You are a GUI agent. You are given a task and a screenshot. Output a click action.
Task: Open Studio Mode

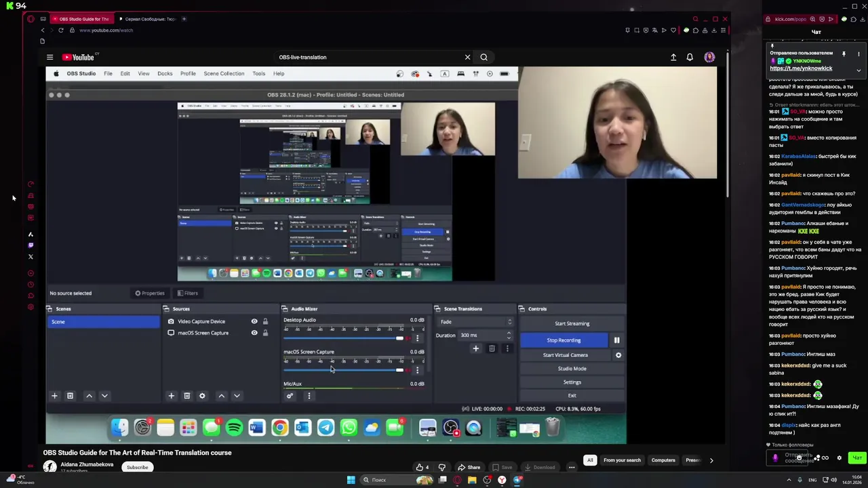click(x=572, y=369)
